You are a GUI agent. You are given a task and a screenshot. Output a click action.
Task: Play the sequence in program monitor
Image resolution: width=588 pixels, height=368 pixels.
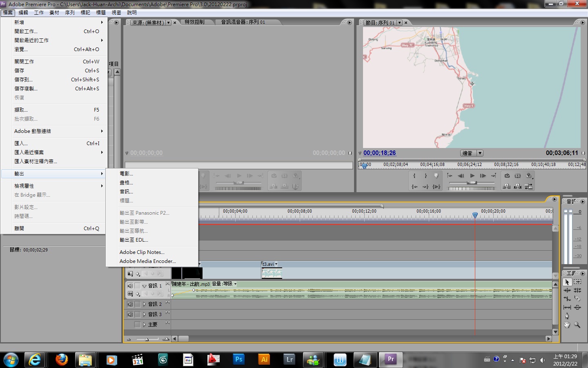(472, 176)
